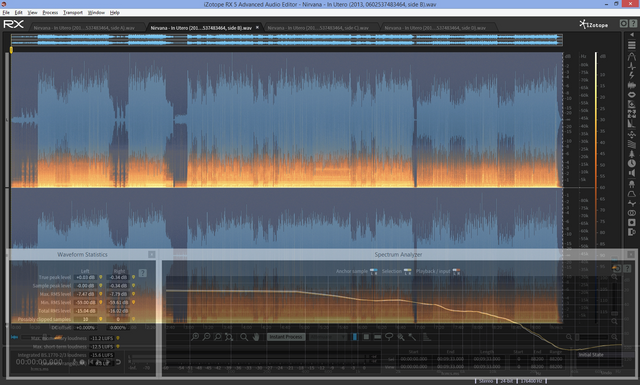
Task: Open the pine tree icon module
Action: click(631, 154)
